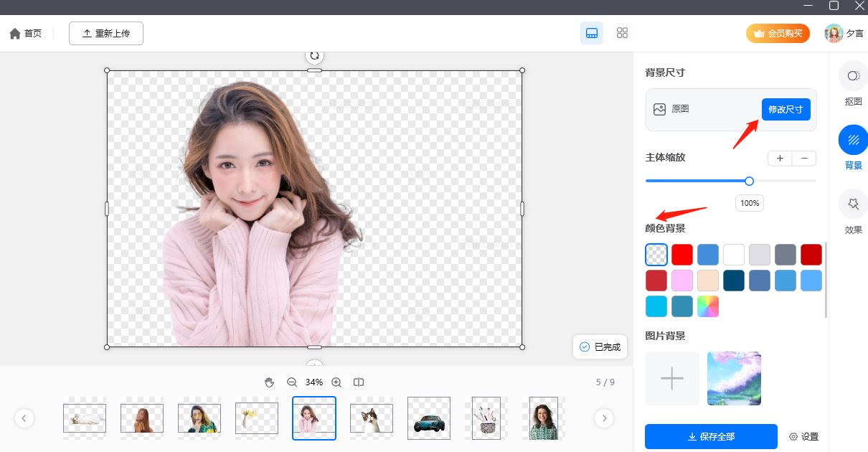
Task: Click the 原图 size label
Action: pyautogui.click(x=680, y=110)
